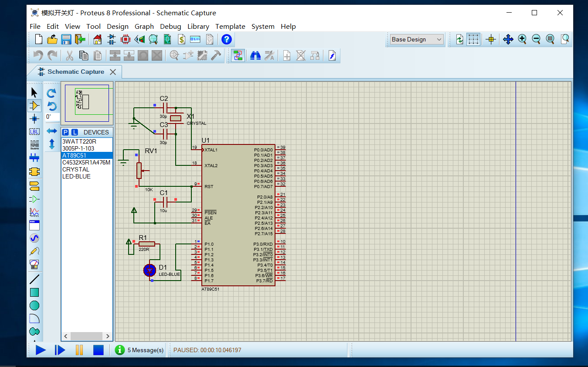Select the Component mode tool
This screenshot has height=367, width=588.
34,105
